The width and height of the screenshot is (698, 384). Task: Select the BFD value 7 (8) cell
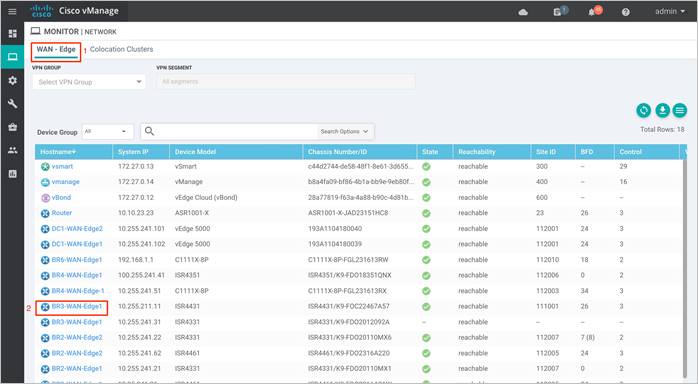588,338
